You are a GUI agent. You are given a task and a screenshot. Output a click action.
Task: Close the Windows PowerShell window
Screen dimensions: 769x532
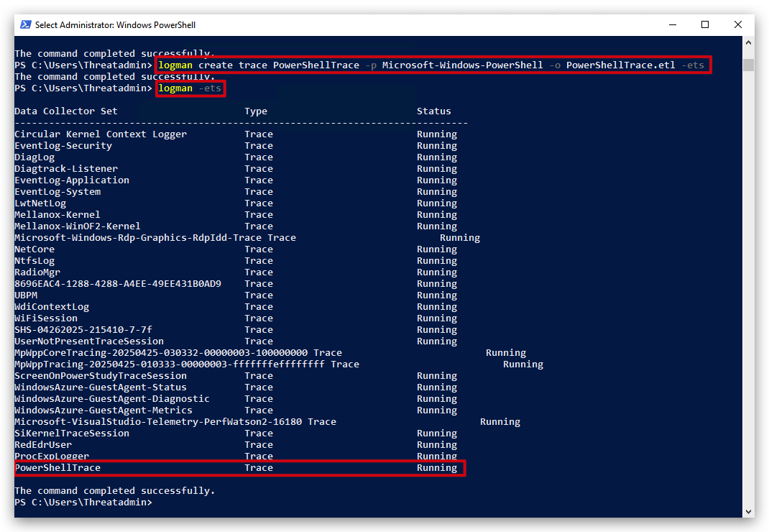tap(737, 24)
